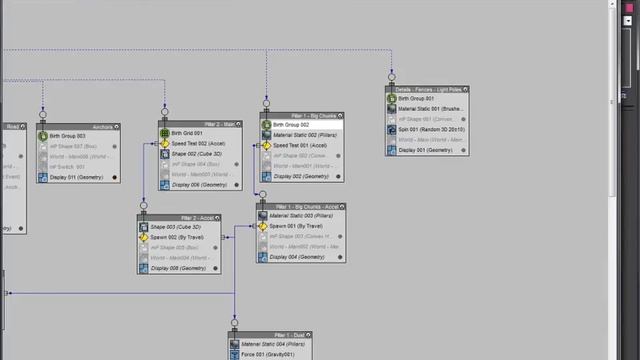Click the Pillar 1 - Dust event input circle
640x360 pixels.
point(235,323)
